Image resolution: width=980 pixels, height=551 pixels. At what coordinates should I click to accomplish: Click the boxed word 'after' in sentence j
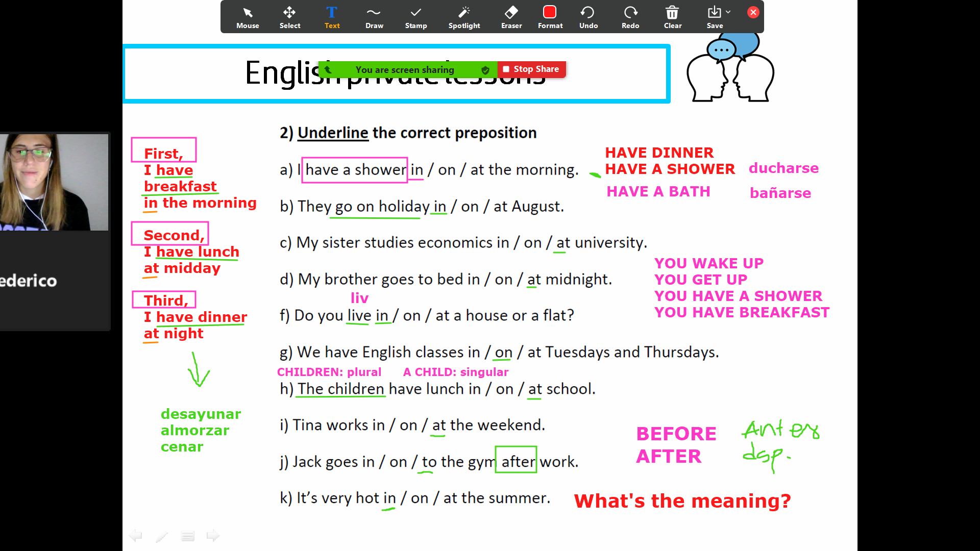coord(516,459)
